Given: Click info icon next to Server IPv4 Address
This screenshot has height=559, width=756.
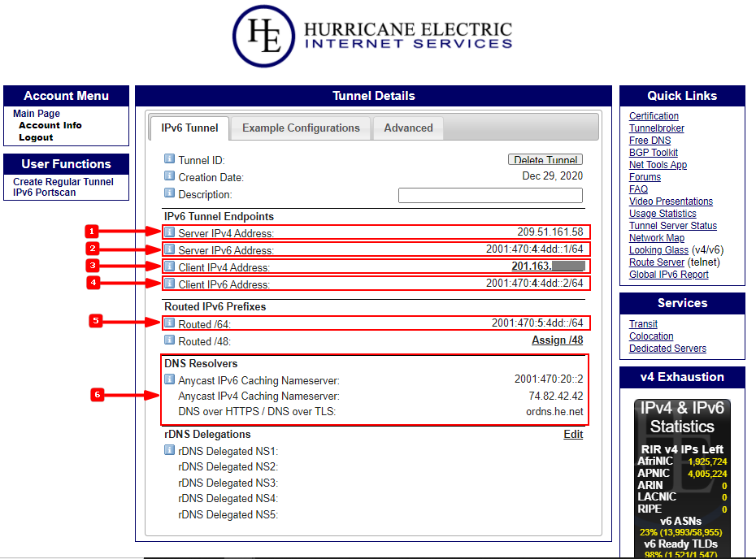Looking at the screenshot, I should [169, 232].
